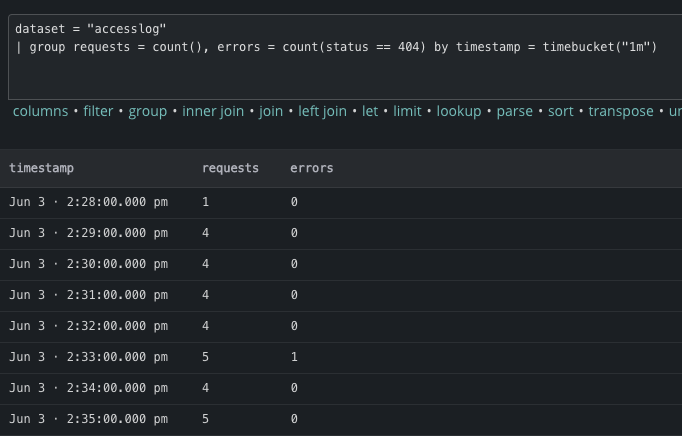Open the parse operator link
The image size is (682, 436).
(515, 111)
